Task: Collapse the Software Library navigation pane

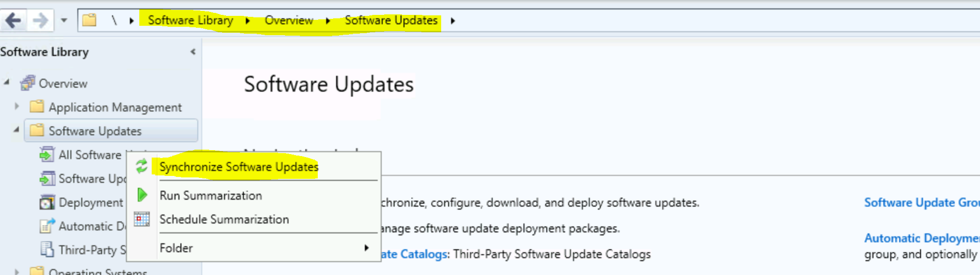Action: (x=193, y=52)
